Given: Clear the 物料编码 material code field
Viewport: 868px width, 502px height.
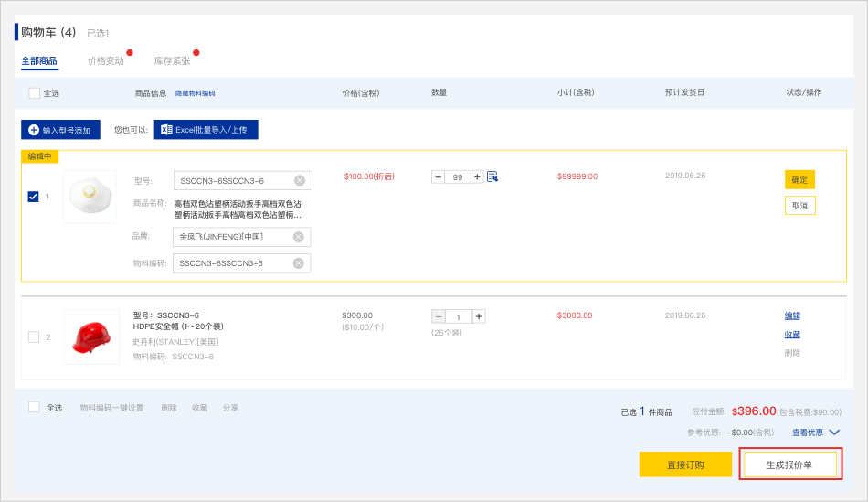Looking at the screenshot, I should click(298, 263).
